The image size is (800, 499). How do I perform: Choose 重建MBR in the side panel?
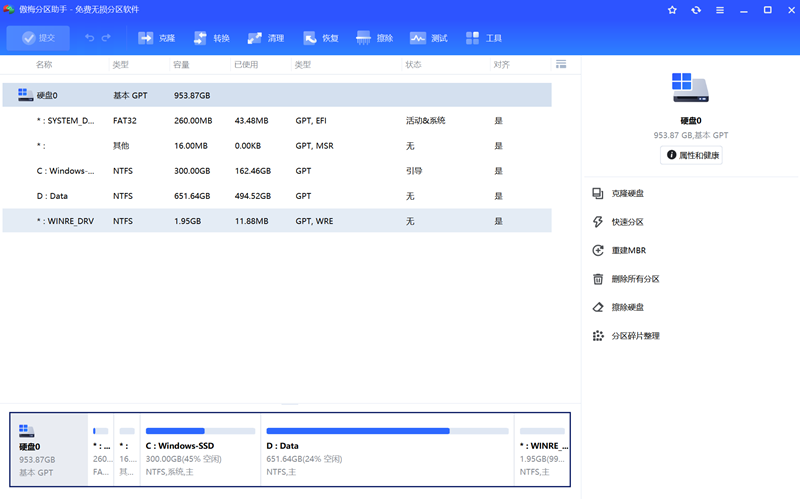[627, 250]
